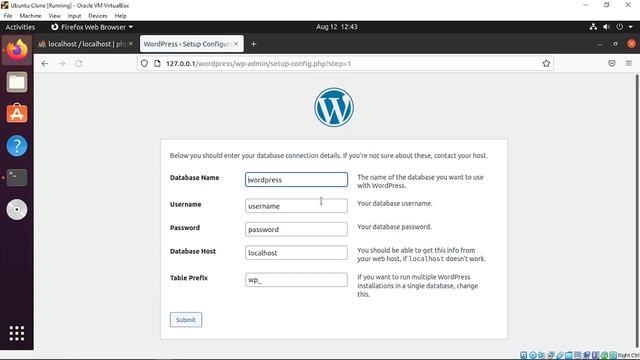Click the WordPress logo
Screen dimensions: 640x360
point(334,107)
